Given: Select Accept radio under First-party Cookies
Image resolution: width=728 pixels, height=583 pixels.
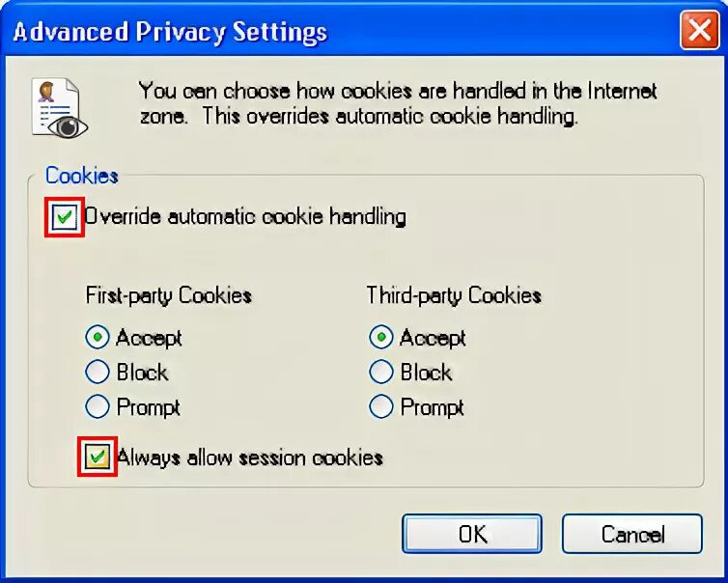Looking at the screenshot, I should (x=98, y=338).
